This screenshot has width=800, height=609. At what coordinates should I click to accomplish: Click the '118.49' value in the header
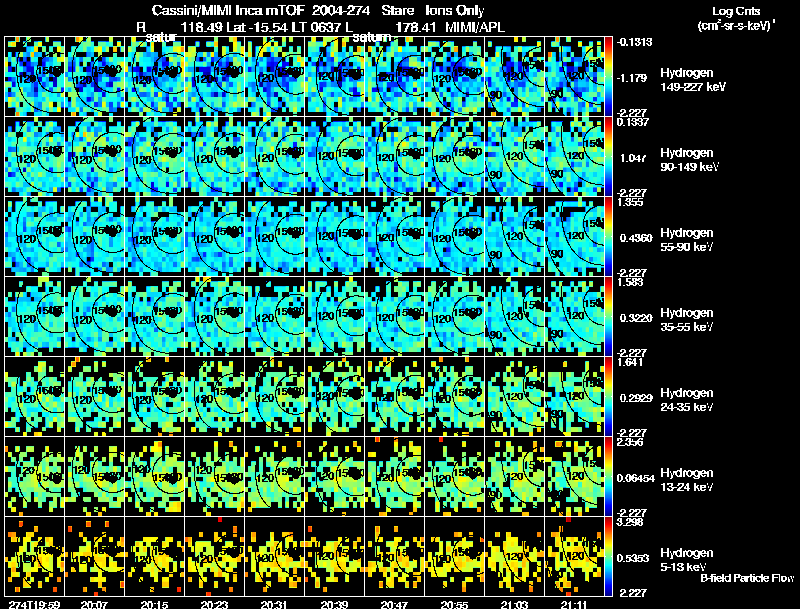point(202,27)
